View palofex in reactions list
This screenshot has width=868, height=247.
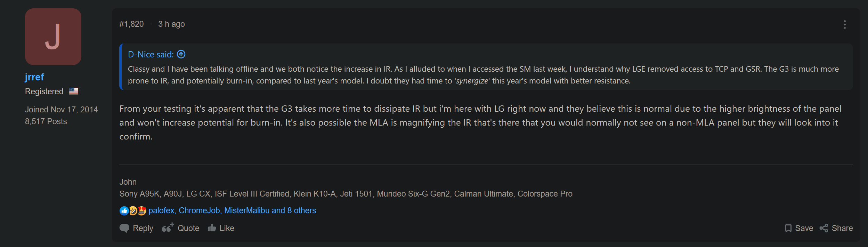pyautogui.click(x=161, y=210)
